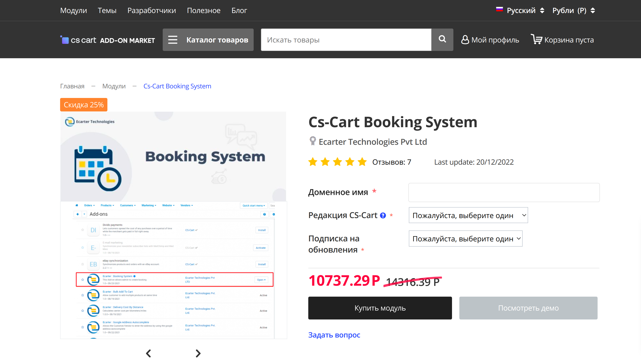Open the Разработчики menu item

[x=152, y=11]
